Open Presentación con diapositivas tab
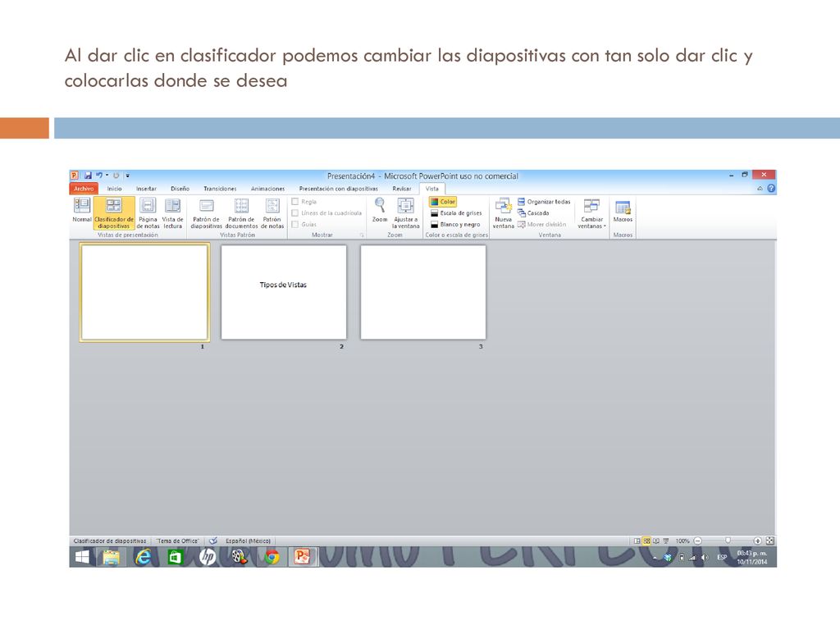 (339, 189)
